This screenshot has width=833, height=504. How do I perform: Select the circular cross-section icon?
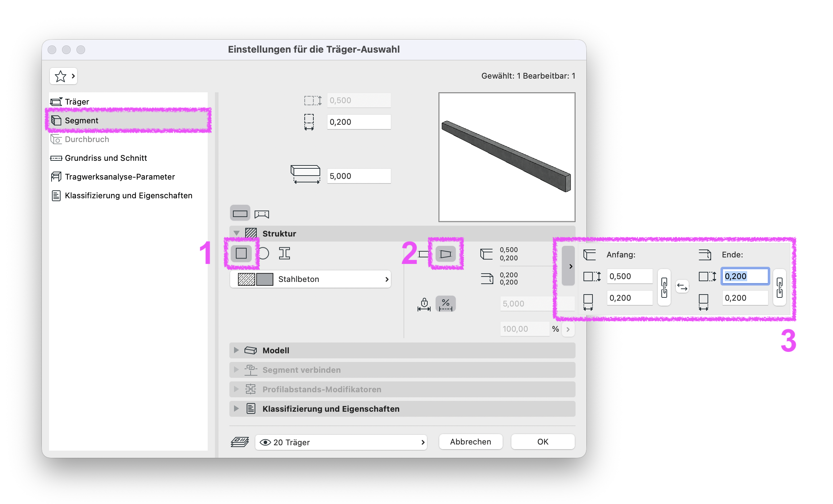[x=264, y=253]
